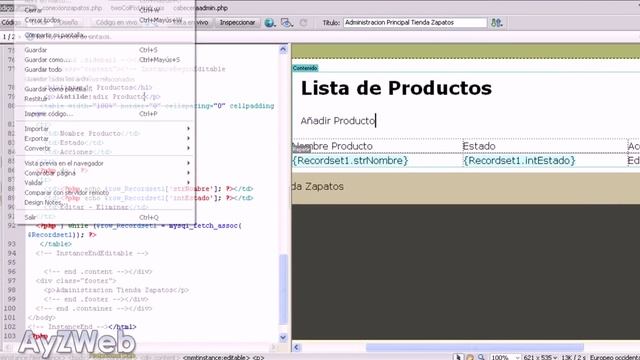
Task: Click the Inspeccionar button
Action: tap(237, 23)
